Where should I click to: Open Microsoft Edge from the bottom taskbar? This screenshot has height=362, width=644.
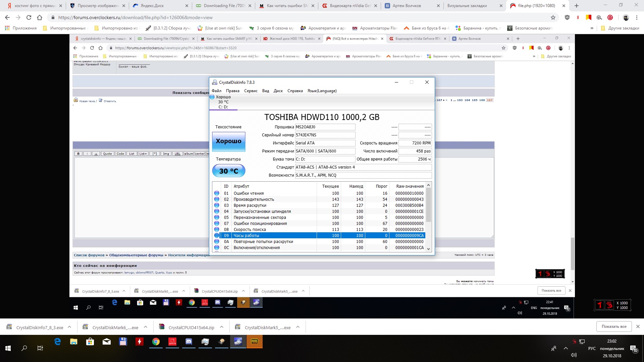coord(57,342)
